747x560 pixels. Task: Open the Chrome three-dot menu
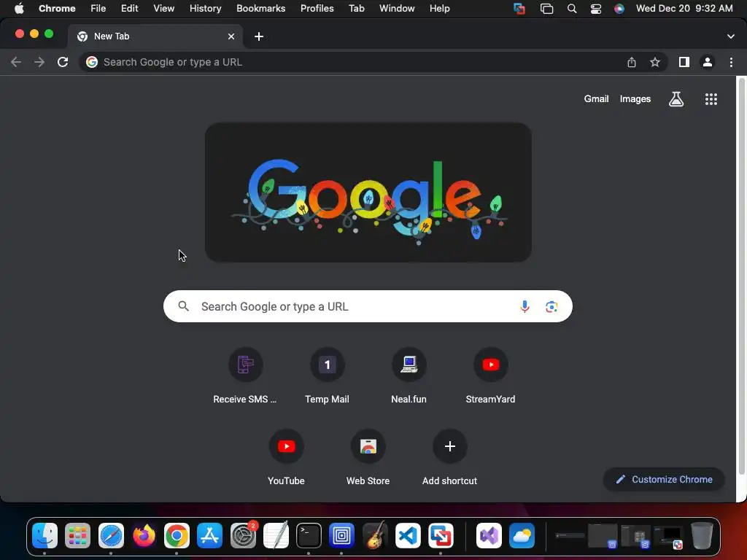coord(731,62)
